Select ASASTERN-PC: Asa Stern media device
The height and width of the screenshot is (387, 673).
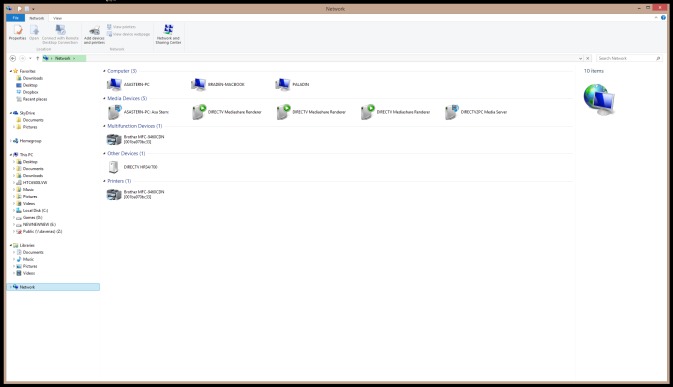(137, 112)
